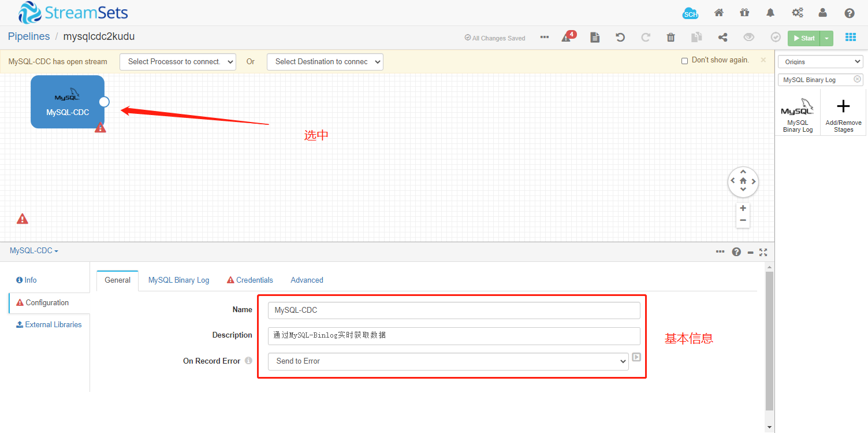Zoom in on the pipeline canvas
Screen dimensions: 868x433
tap(743, 208)
